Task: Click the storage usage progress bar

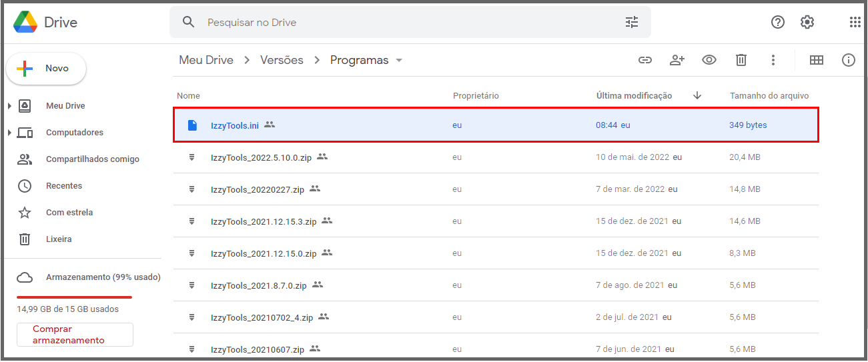Action: click(74, 297)
